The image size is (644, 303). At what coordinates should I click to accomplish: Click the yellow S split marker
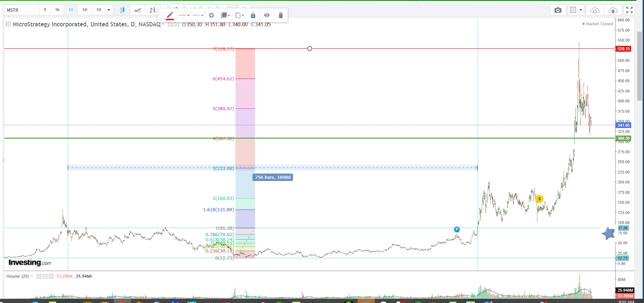tap(539, 199)
